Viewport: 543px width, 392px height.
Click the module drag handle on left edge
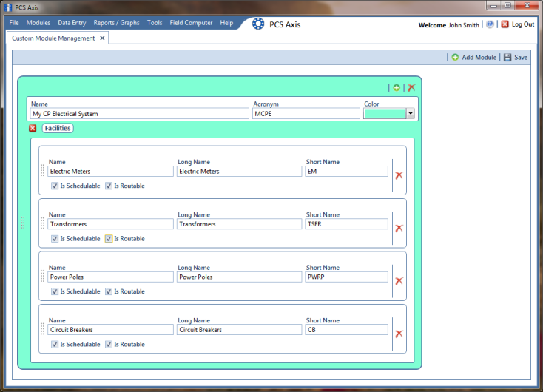click(23, 223)
